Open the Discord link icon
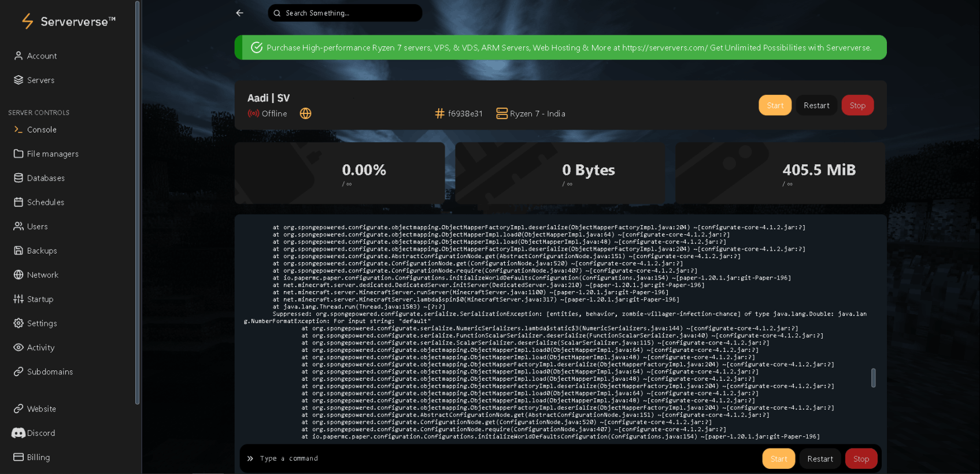 point(19,433)
